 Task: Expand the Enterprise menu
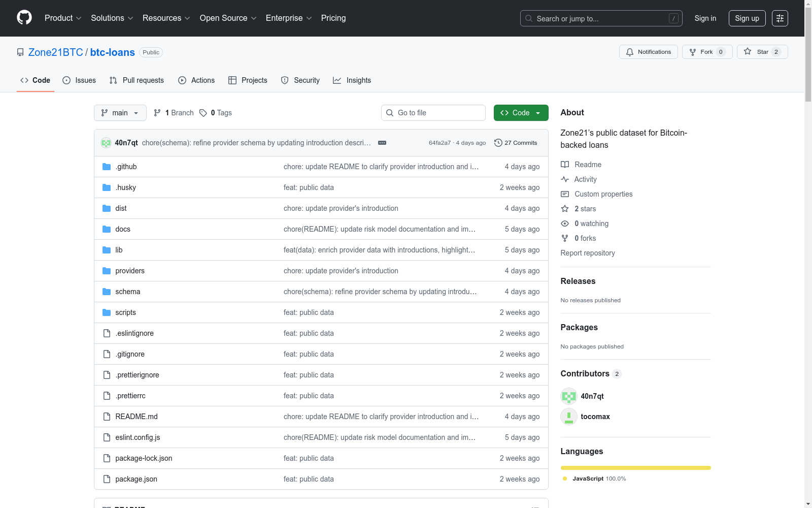[289, 18]
